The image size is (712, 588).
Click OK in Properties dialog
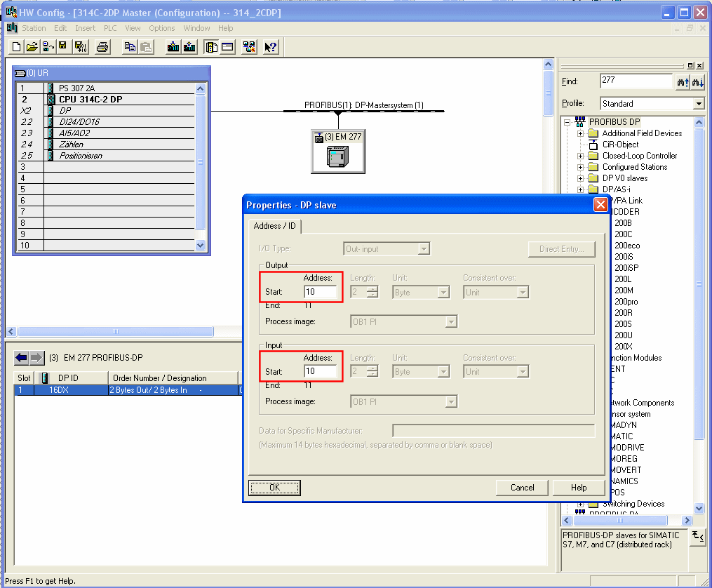tap(274, 487)
